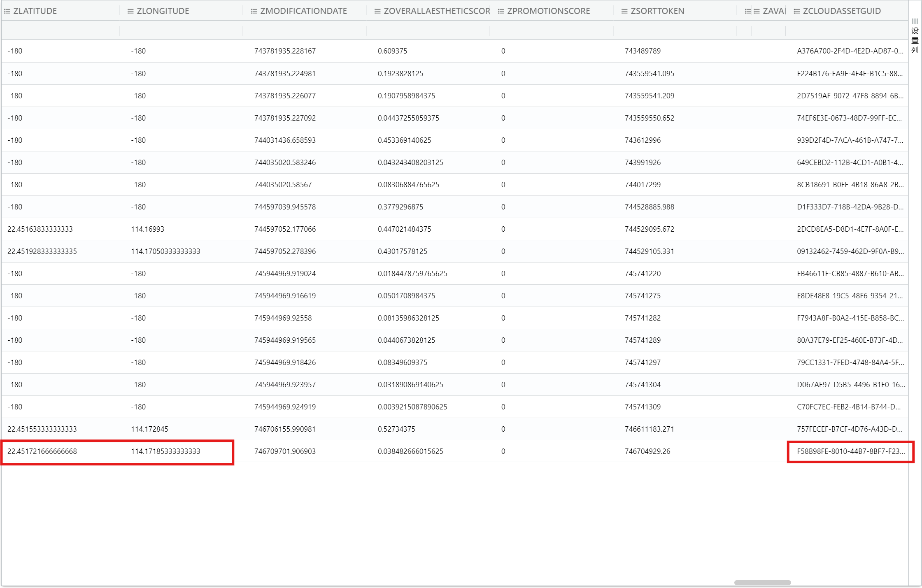
Task: Open the ZSORTTOKEN column menu icon
Action: (x=624, y=11)
